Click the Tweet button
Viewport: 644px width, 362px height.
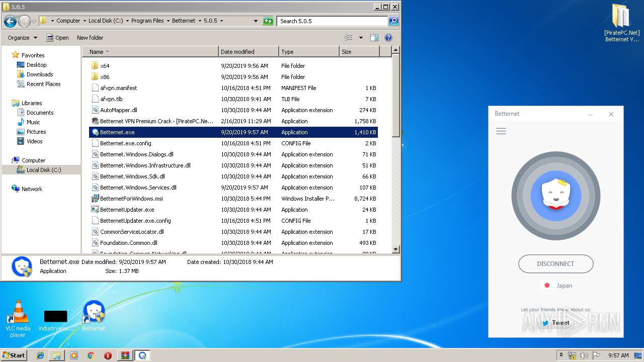point(556,323)
